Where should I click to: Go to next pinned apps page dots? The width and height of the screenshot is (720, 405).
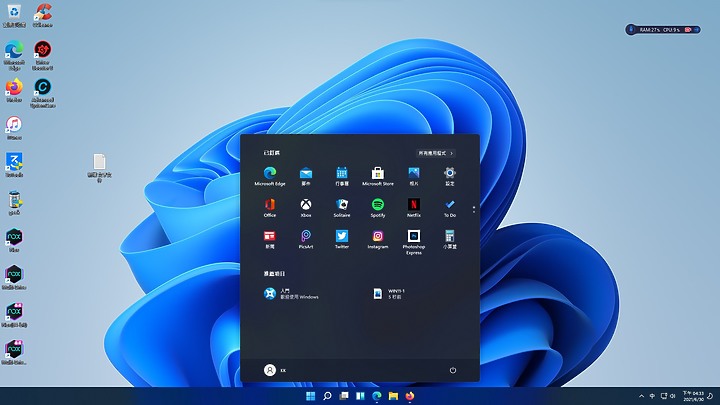click(473, 209)
